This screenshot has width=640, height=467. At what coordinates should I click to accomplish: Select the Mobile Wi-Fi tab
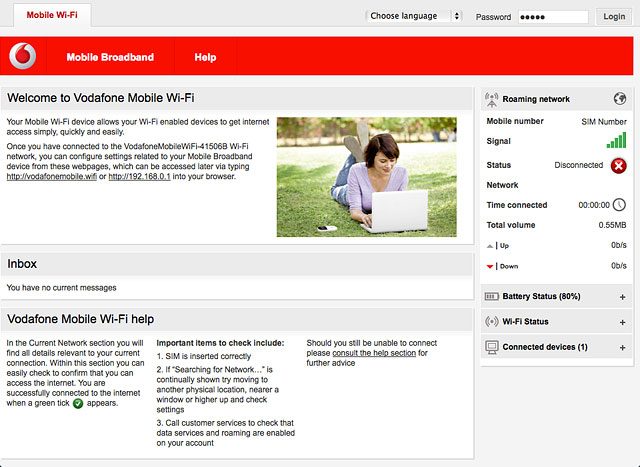[x=52, y=15]
